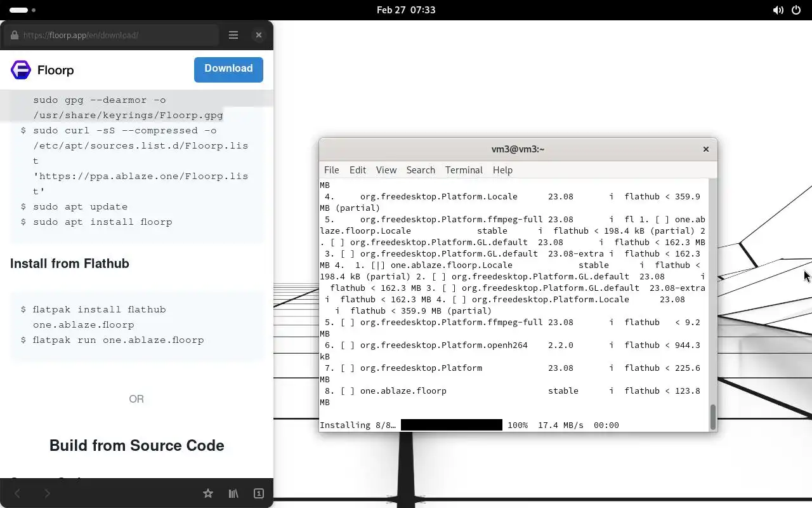Click 'Build from Source Code' heading
The width and height of the screenshot is (812, 508).
(x=136, y=445)
